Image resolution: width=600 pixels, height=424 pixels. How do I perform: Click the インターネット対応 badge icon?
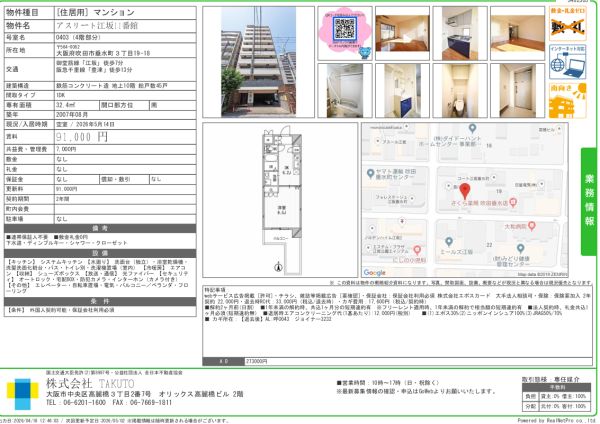point(567,62)
